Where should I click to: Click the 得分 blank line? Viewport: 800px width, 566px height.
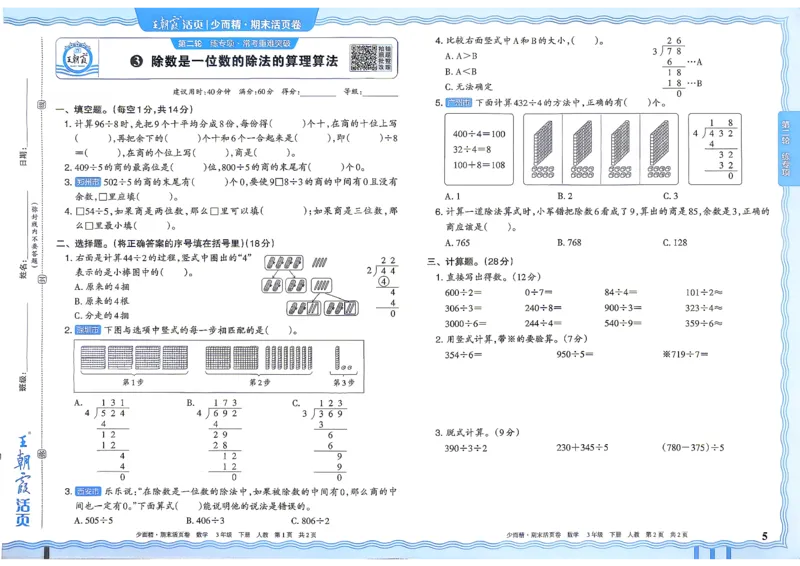click(318, 93)
